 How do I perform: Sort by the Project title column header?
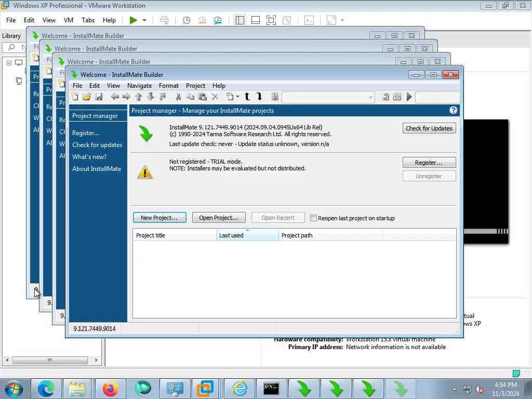[175, 235]
